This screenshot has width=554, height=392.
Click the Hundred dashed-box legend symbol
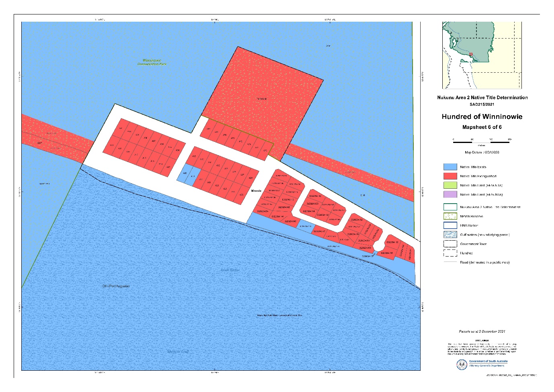tap(450, 253)
